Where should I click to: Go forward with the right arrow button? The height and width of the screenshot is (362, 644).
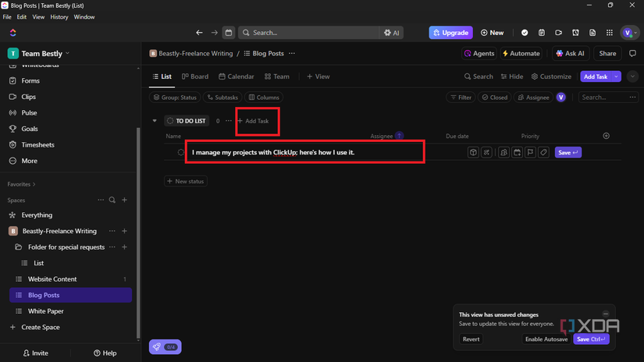click(x=215, y=33)
